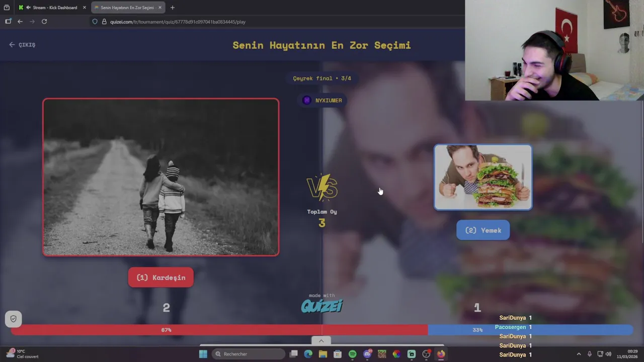Show hidden system tray icons
The image size is (644, 362).
[579, 354]
